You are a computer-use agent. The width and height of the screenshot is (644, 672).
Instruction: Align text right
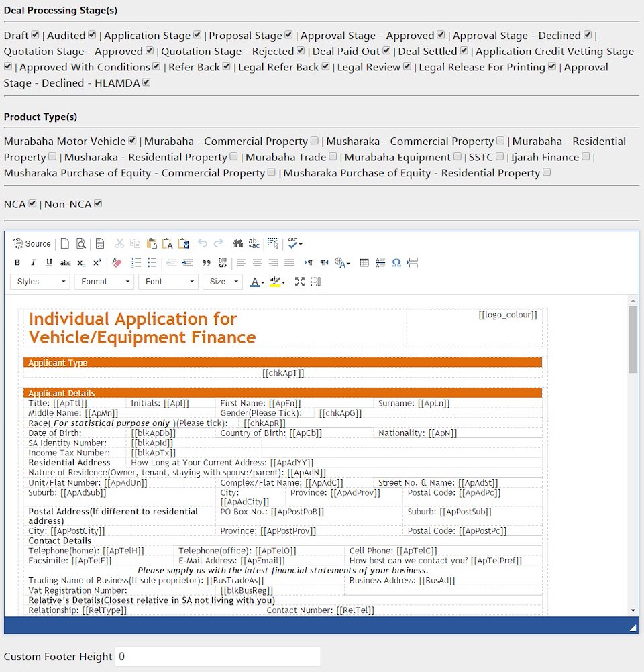coord(273,263)
